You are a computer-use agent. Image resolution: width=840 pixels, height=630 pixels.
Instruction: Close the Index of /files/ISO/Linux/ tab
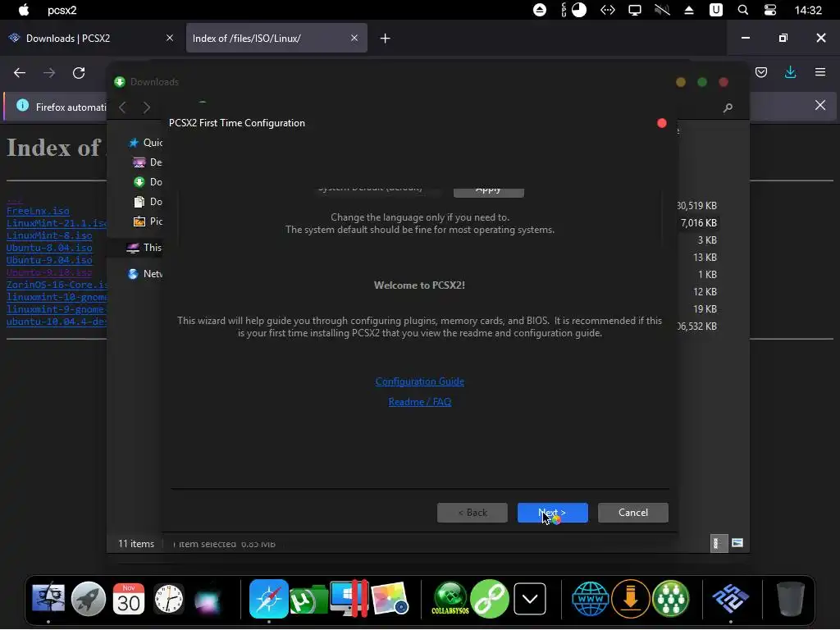[x=354, y=38]
